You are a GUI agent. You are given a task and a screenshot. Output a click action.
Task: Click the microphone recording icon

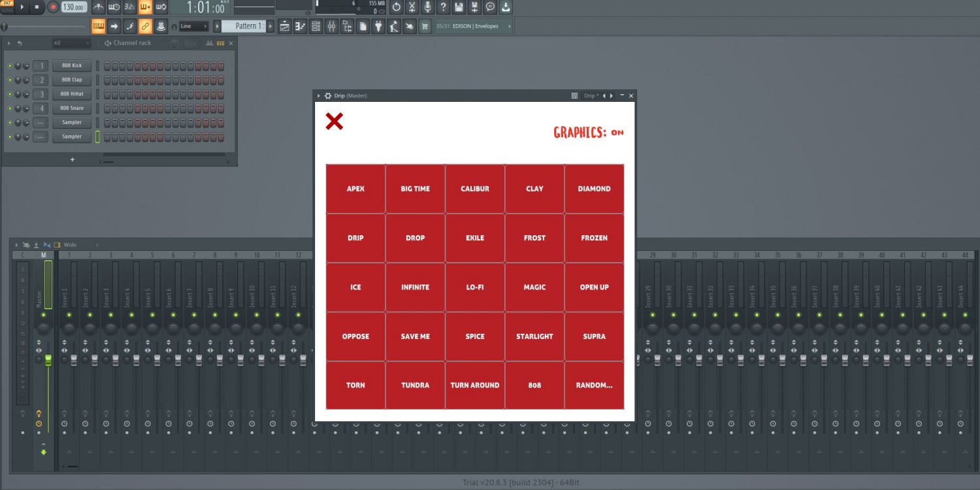point(429,7)
